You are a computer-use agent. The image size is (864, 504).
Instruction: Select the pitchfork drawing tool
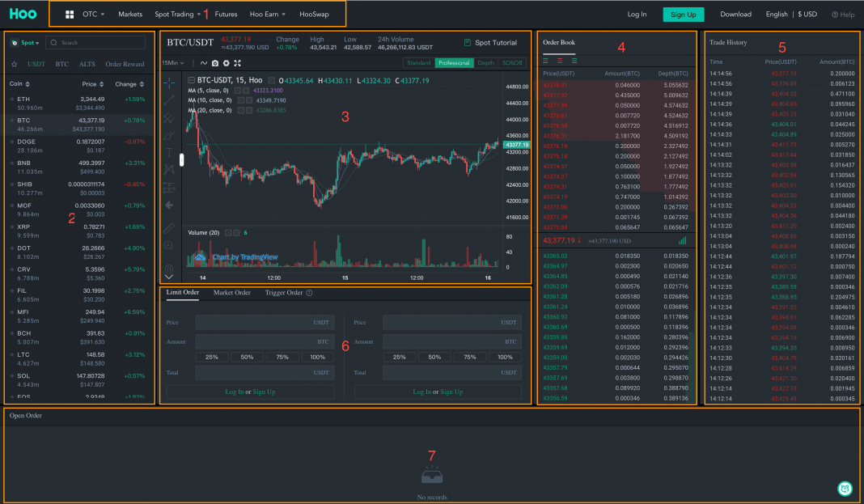(x=169, y=118)
